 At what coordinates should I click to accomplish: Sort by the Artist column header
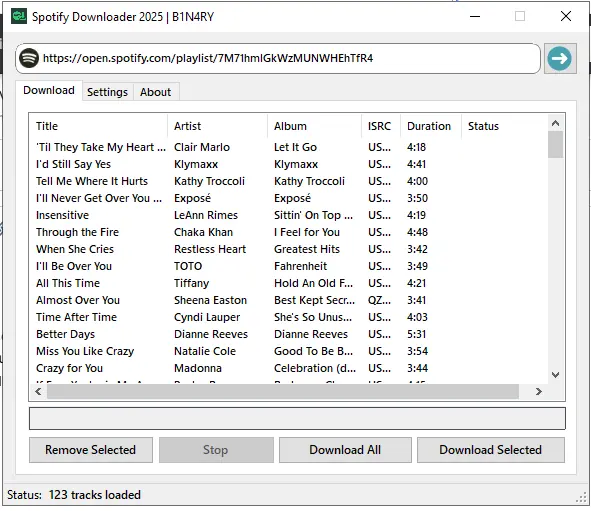[x=217, y=126]
